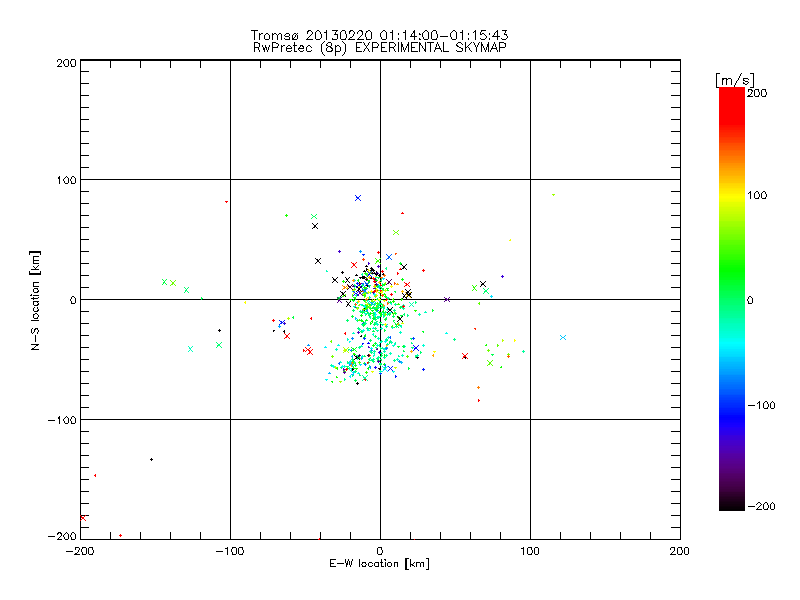This screenshot has height=600, width=800.
Task: Click the isolated black dot near -150 km east, -135 km north
Action: point(151,460)
